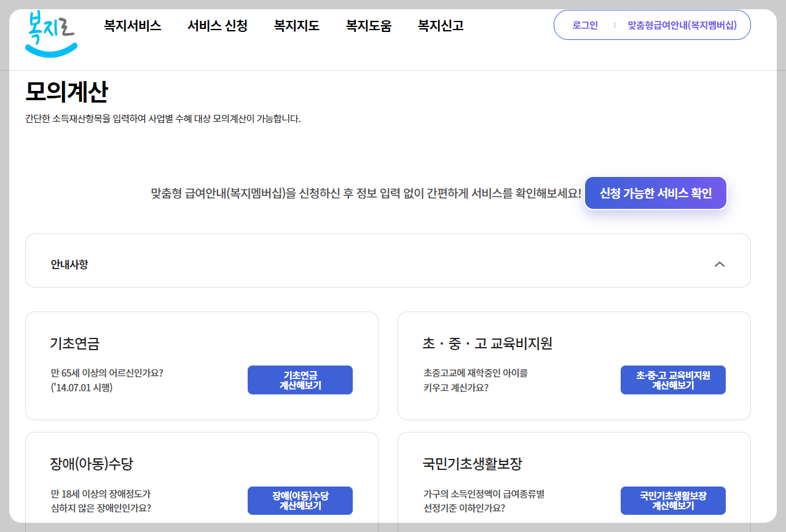The height and width of the screenshot is (532, 786).
Task: Click the 국민기초생활보장 계산해보기 button
Action: (x=672, y=501)
